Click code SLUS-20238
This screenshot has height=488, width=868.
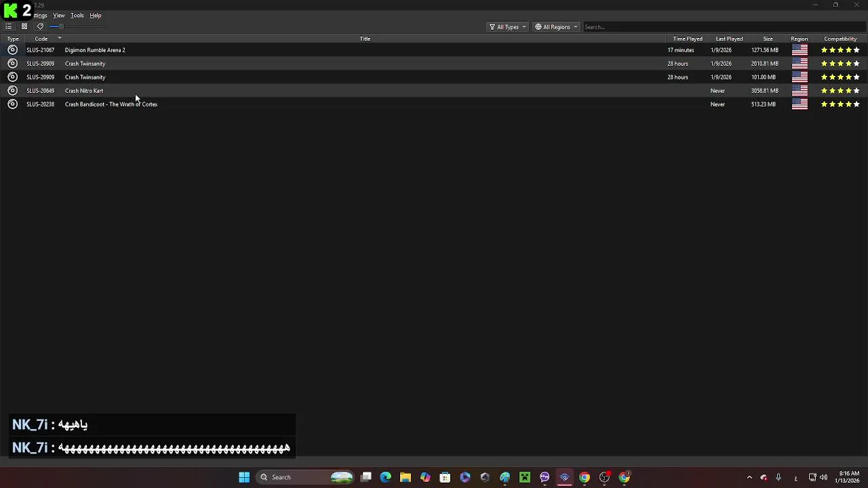tap(40, 104)
